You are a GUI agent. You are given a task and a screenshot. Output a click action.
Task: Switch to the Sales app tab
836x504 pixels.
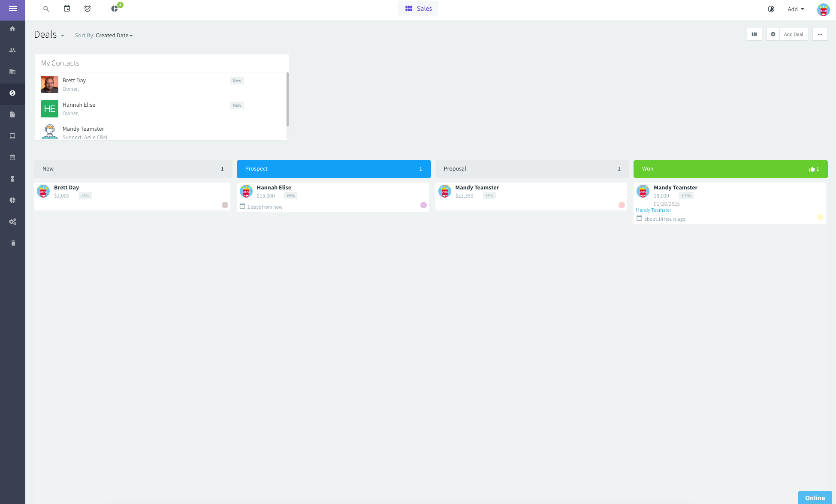pos(418,8)
